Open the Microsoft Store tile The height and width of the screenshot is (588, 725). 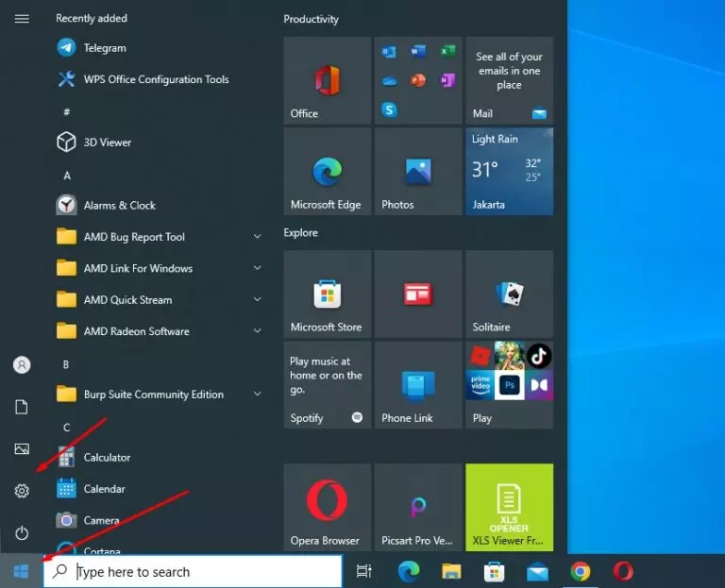328,294
